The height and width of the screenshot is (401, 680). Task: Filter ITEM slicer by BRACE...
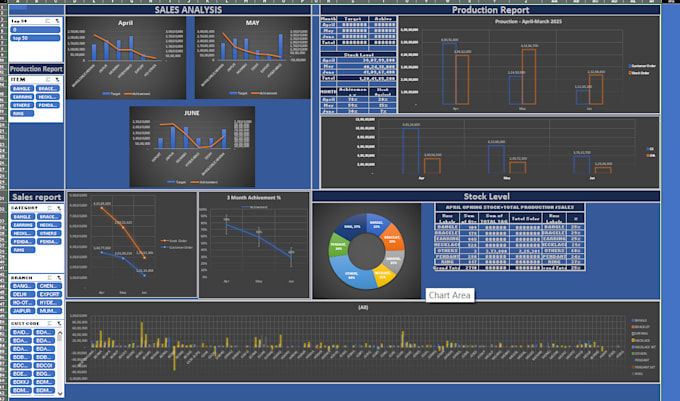(x=48, y=88)
